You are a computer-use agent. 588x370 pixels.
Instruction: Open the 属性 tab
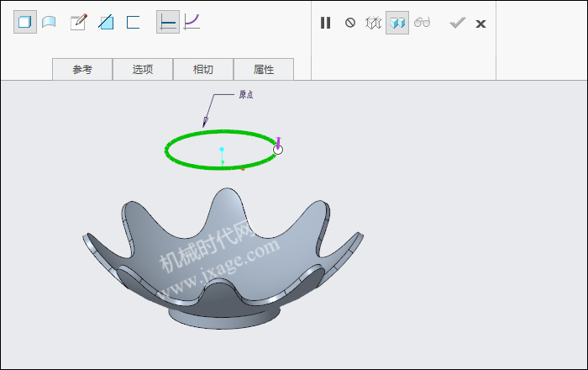point(264,70)
